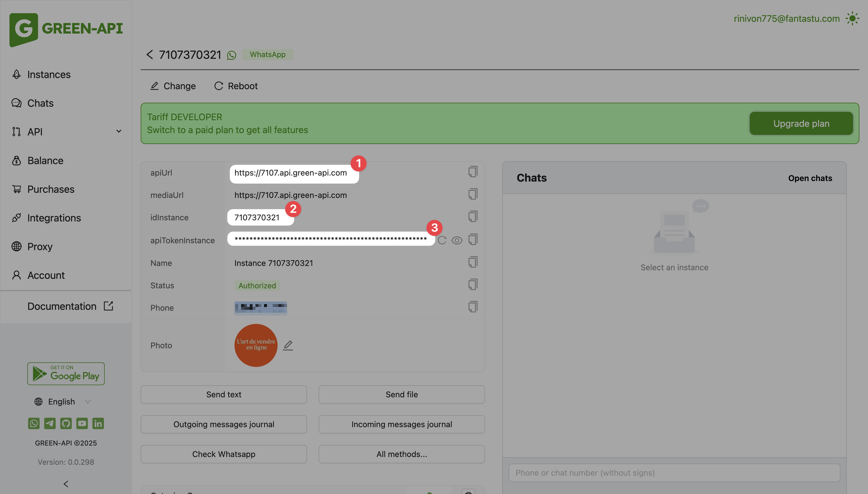Copy the Phone number value
This screenshot has height=494, width=868.
point(473,307)
